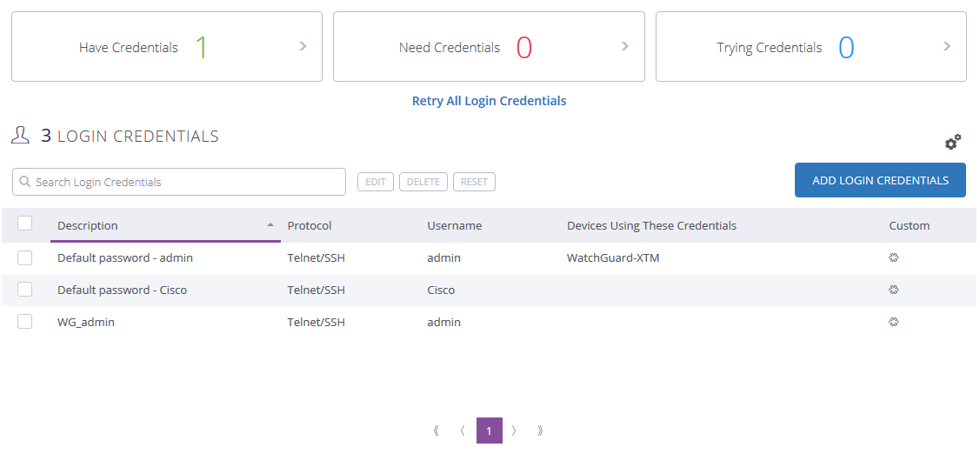The height and width of the screenshot is (454, 980).
Task: Click custom icon in WG_admin row
Action: 893,322
